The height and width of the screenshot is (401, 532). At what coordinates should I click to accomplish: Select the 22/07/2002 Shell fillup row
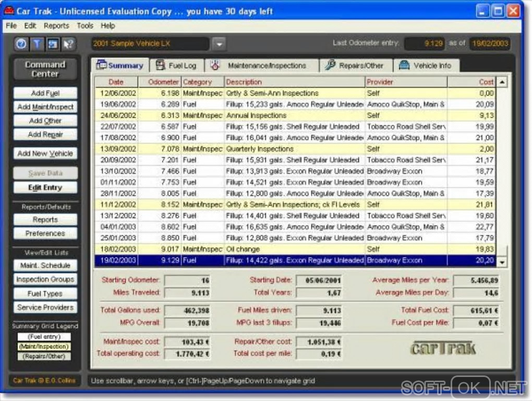point(295,127)
